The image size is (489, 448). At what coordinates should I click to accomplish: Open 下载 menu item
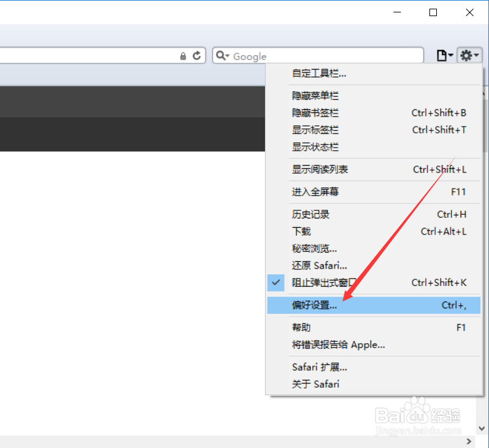[374, 231]
